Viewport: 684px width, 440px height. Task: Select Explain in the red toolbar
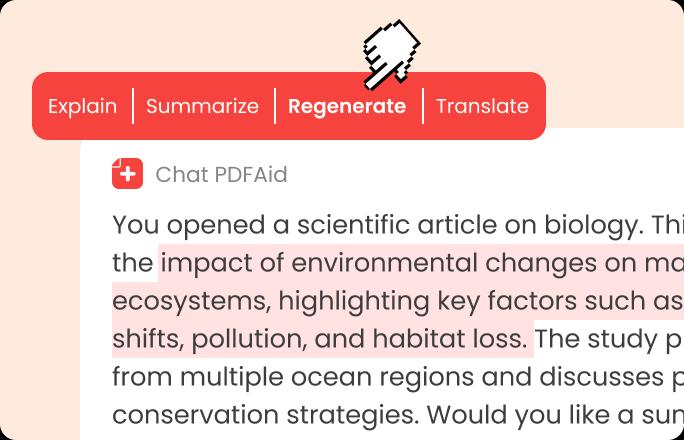tap(82, 106)
